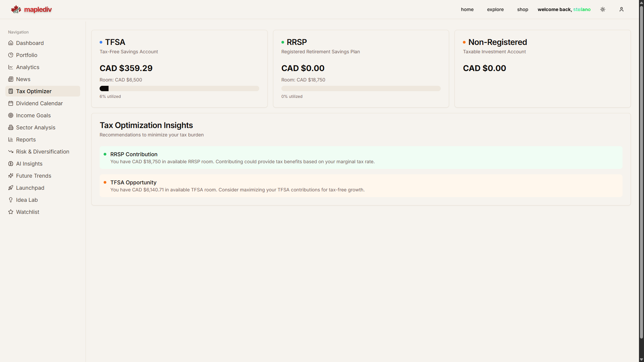Viewport: 644px width, 362px height.
Task: Click the welcome back stefano greeting
Action: point(564,9)
